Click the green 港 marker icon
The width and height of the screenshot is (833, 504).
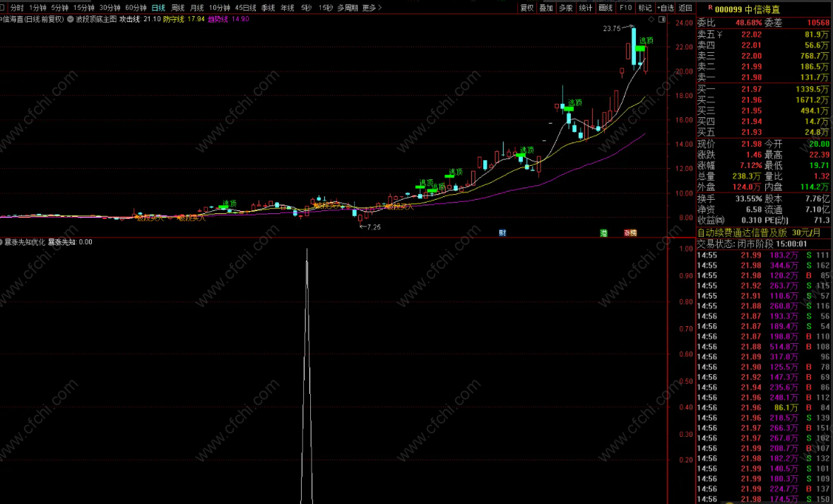(604, 233)
